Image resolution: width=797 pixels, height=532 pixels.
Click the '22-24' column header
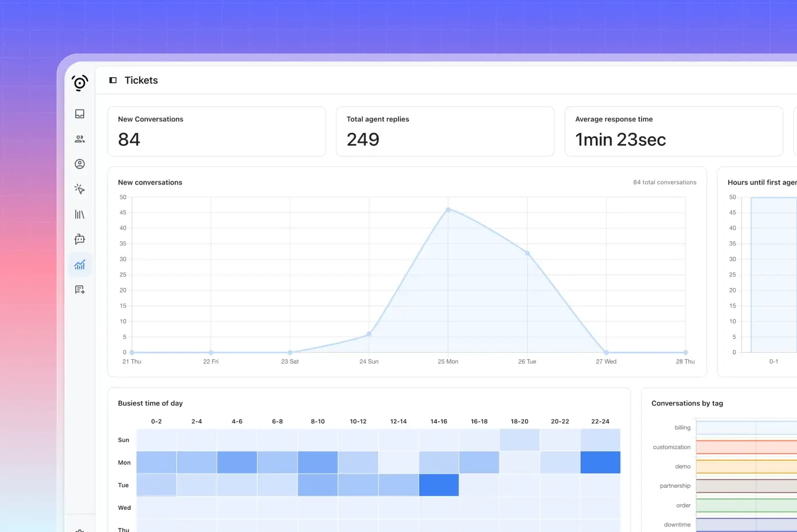pos(600,421)
